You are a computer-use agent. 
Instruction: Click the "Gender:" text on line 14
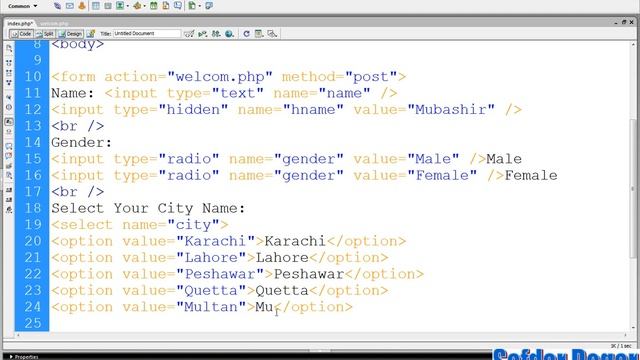point(81,143)
